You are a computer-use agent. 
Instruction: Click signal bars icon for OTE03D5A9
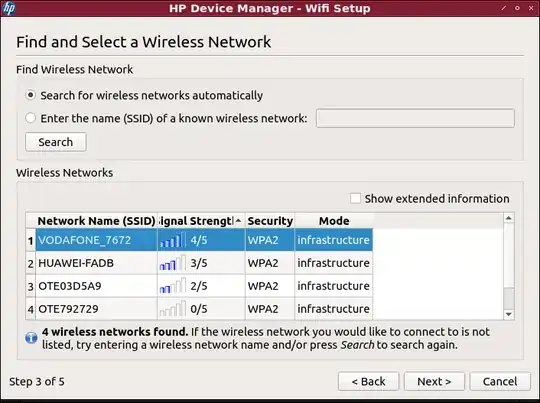pos(172,286)
